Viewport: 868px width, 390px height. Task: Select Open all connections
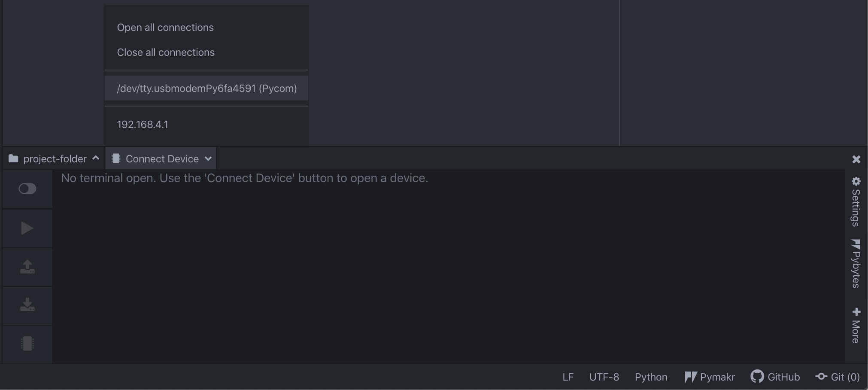pyautogui.click(x=165, y=27)
